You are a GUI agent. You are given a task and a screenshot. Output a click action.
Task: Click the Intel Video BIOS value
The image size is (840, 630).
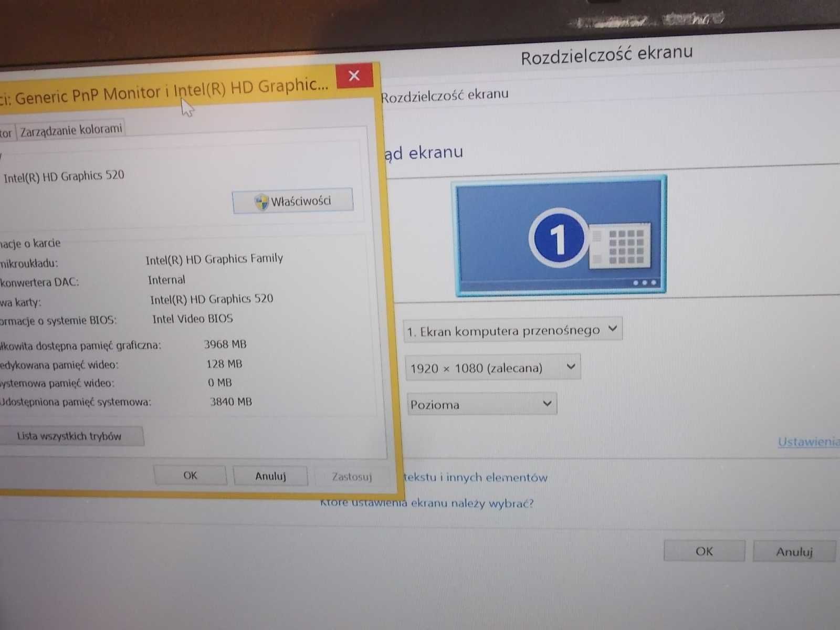[x=192, y=319]
